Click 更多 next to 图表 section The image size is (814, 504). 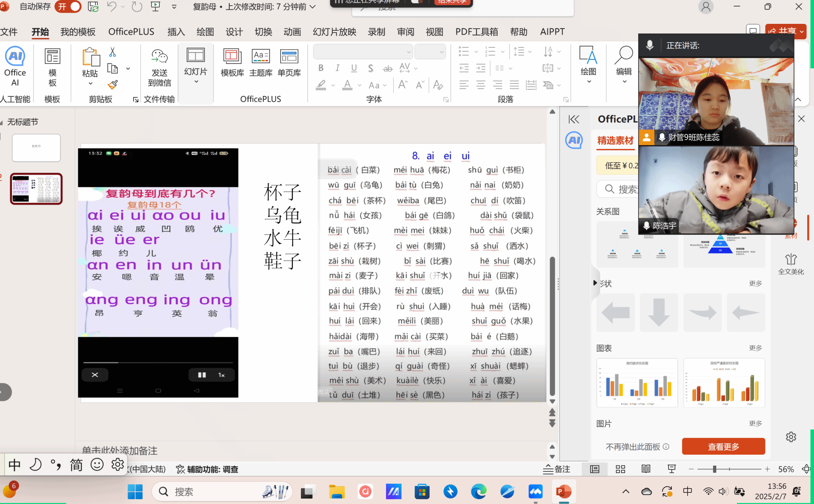tap(755, 348)
